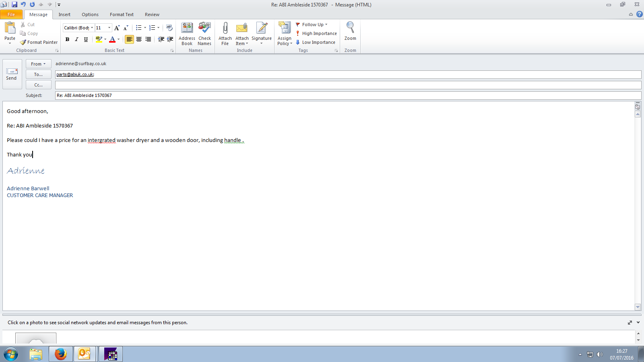Open Windows Explorer from the taskbar
This screenshot has height=362, width=644.
coord(36,354)
